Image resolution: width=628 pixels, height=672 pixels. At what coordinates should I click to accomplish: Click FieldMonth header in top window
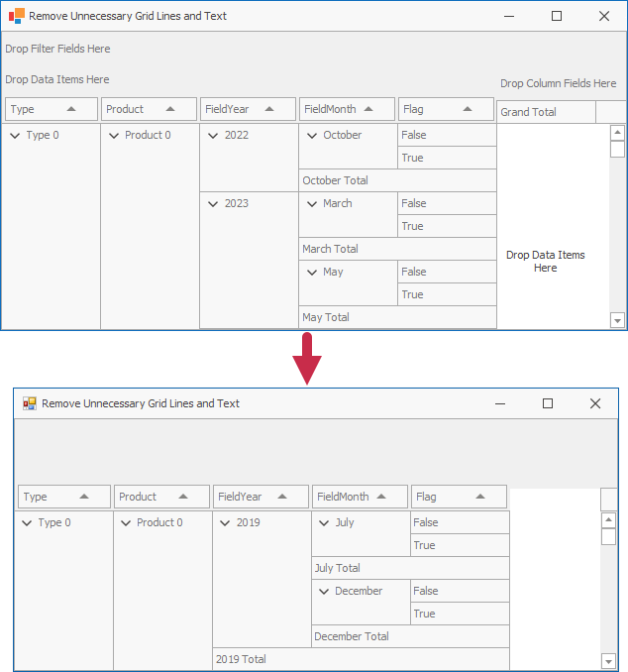pos(347,109)
